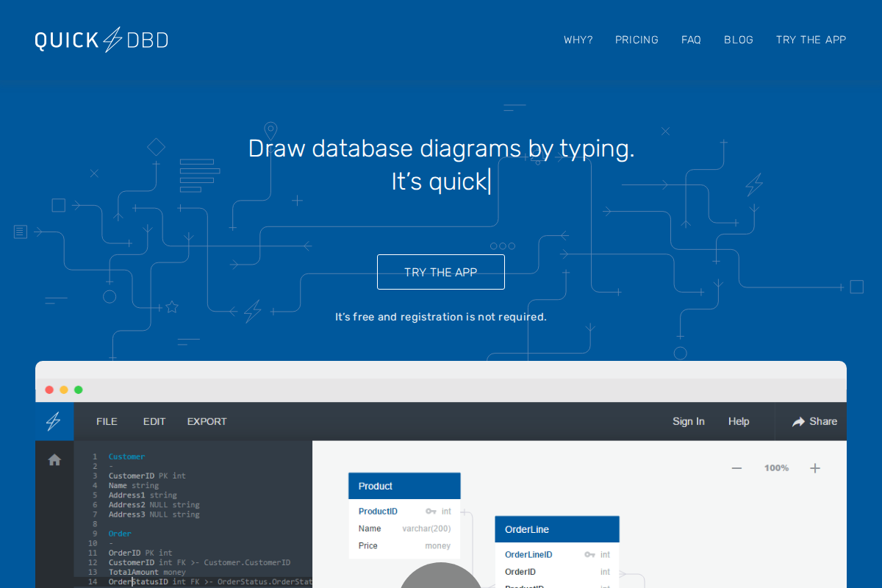Click the OrderID PK int code line
Screen dimensions: 882x588
click(x=140, y=553)
